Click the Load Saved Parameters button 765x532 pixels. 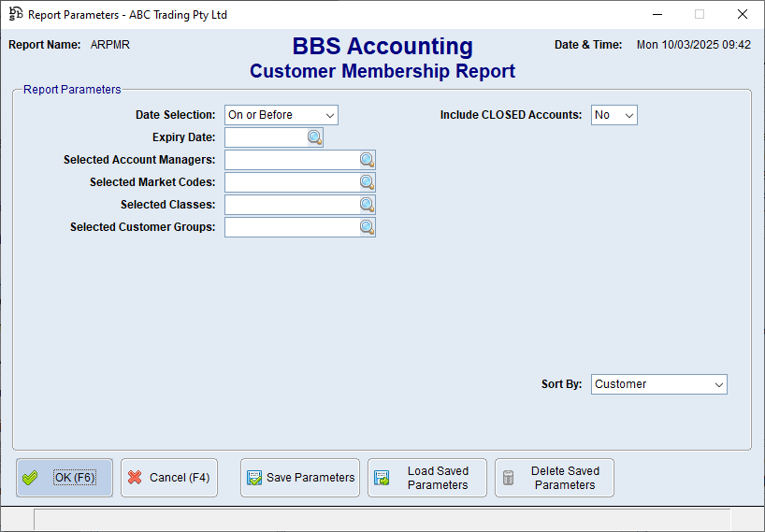tap(427, 478)
